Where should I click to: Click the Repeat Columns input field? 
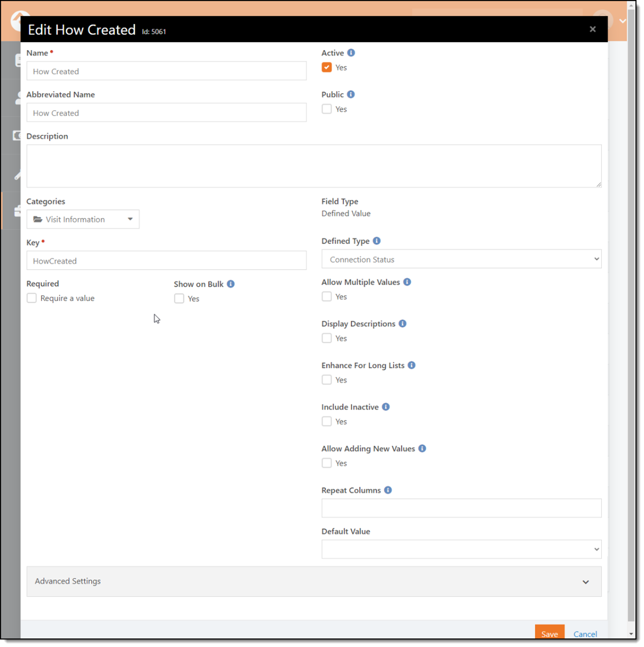[462, 508]
